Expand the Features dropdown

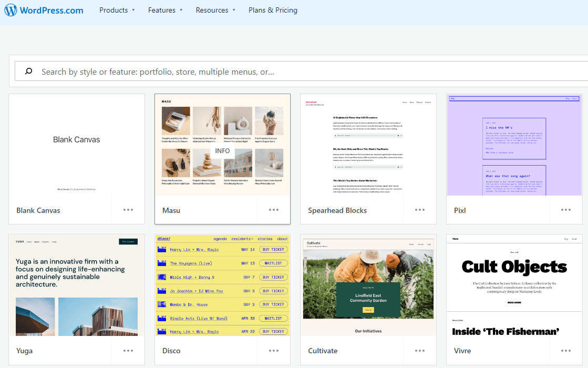point(166,9)
